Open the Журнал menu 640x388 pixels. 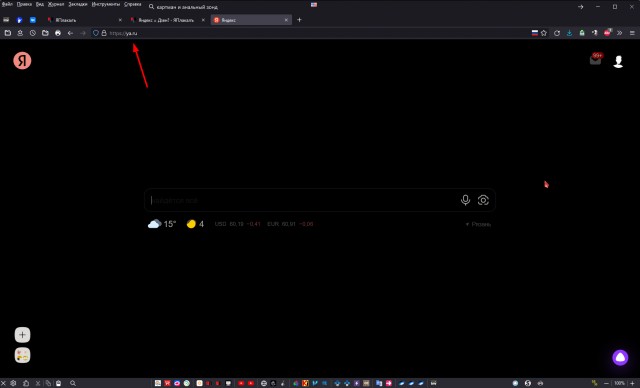tap(56, 4)
